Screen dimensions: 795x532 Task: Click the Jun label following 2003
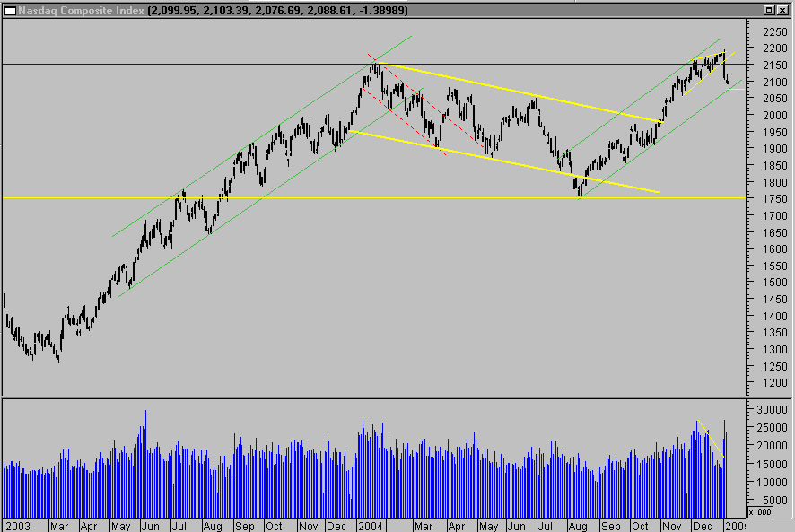151,527
